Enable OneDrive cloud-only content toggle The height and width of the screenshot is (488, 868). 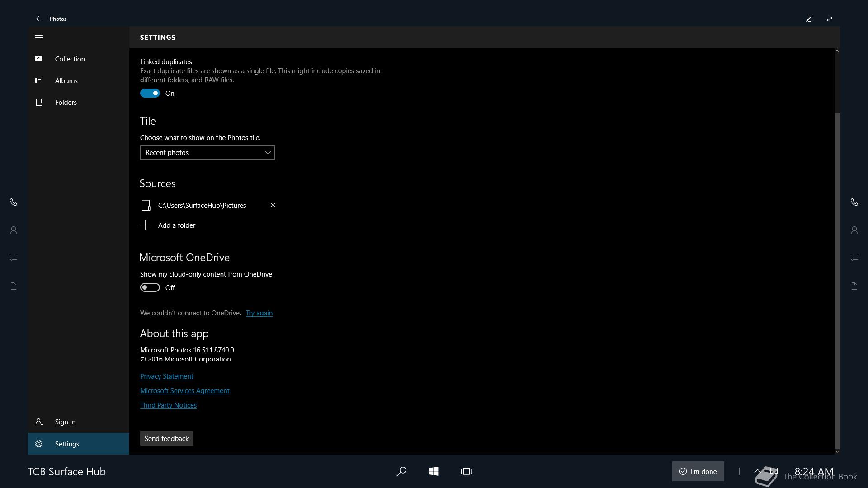(150, 287)
